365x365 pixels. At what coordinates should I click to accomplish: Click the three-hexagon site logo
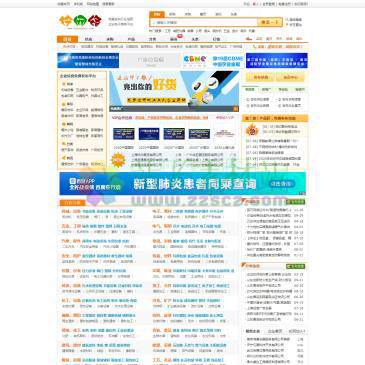coord(80,21)
